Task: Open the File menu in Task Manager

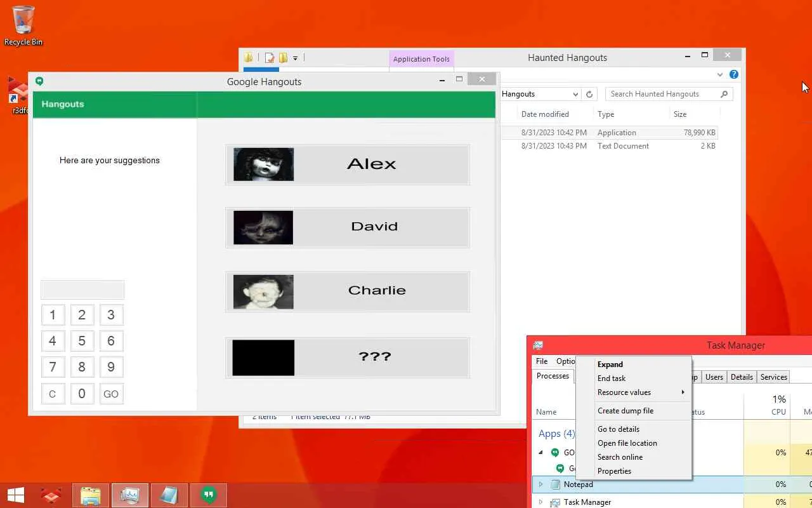Action: click(542, 361)
